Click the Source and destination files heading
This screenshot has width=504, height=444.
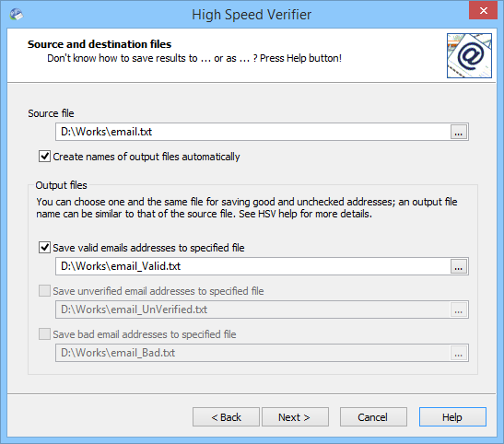point(100,44)
